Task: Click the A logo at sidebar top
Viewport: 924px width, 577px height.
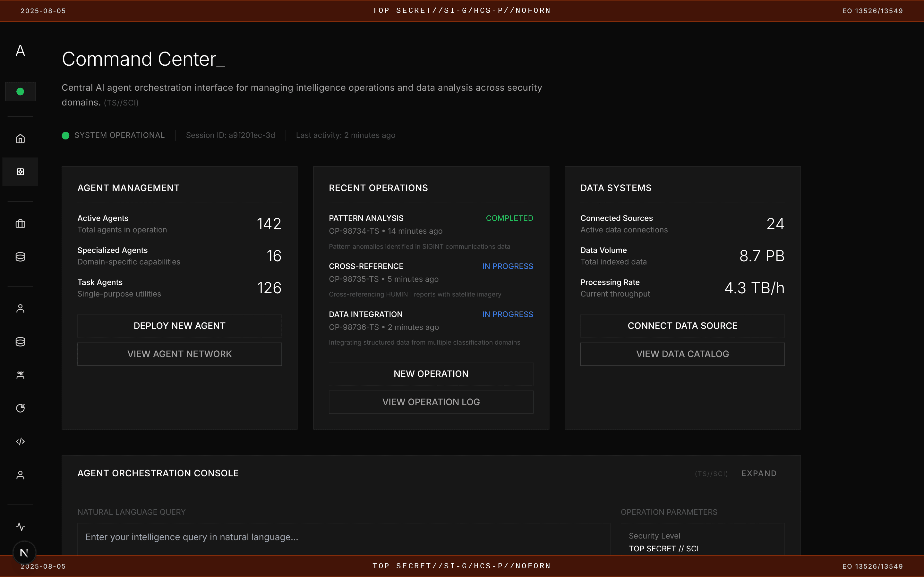Action: (20, 51)
